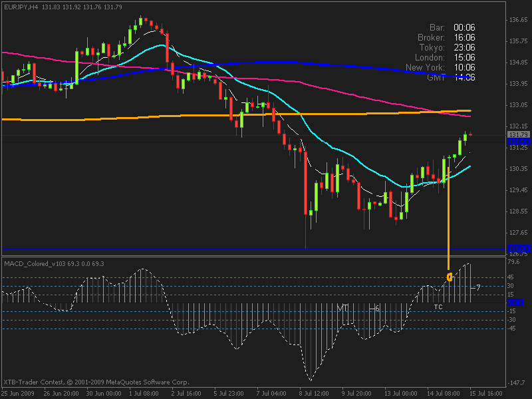
Task: Click the 127.65 price axis label
Action: click(518, 233)
